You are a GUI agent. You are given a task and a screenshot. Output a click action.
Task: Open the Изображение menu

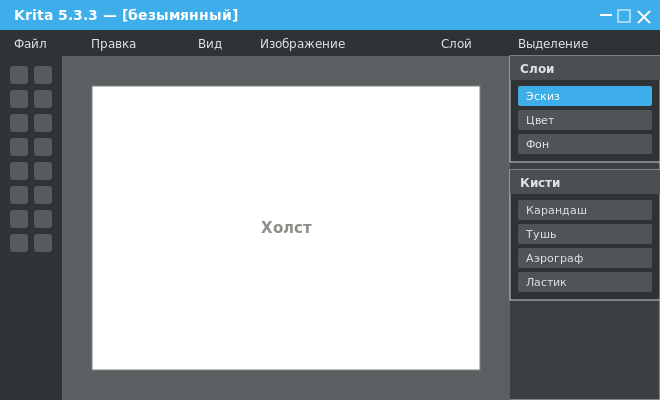pyautogui.click(x=302, y=43)
